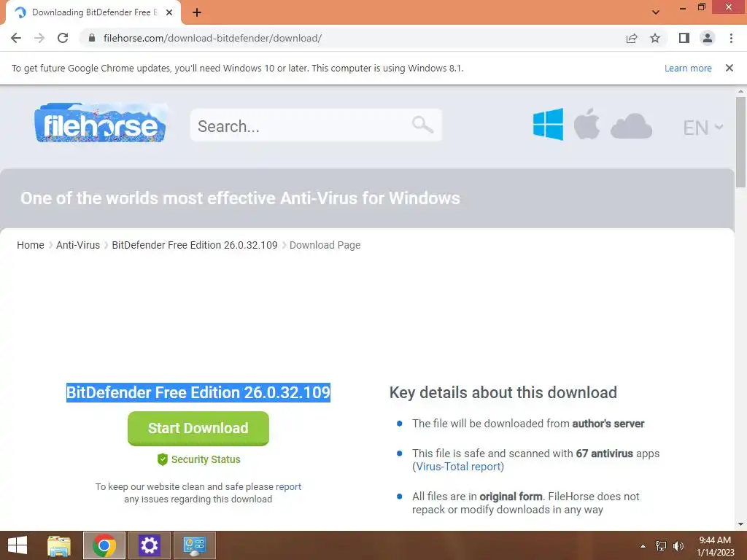Click the scrollbar down arrow
Viewport: 747px width, 560px height.
(740, 525)
